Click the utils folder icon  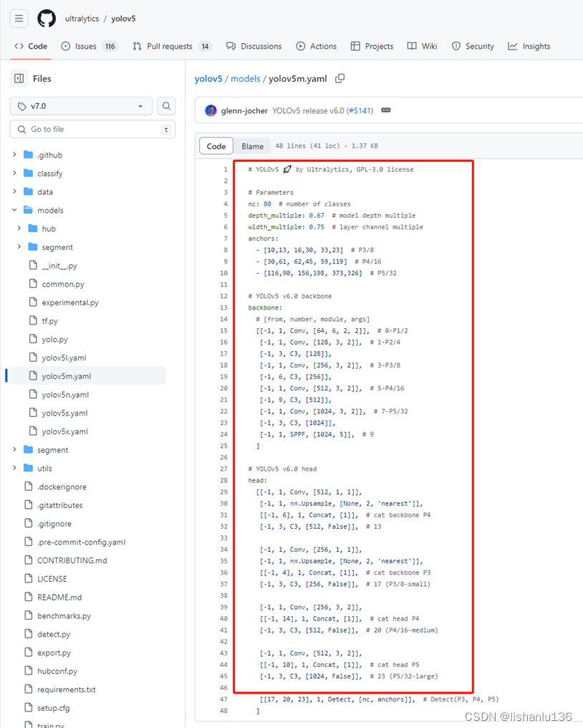point(29,468)
